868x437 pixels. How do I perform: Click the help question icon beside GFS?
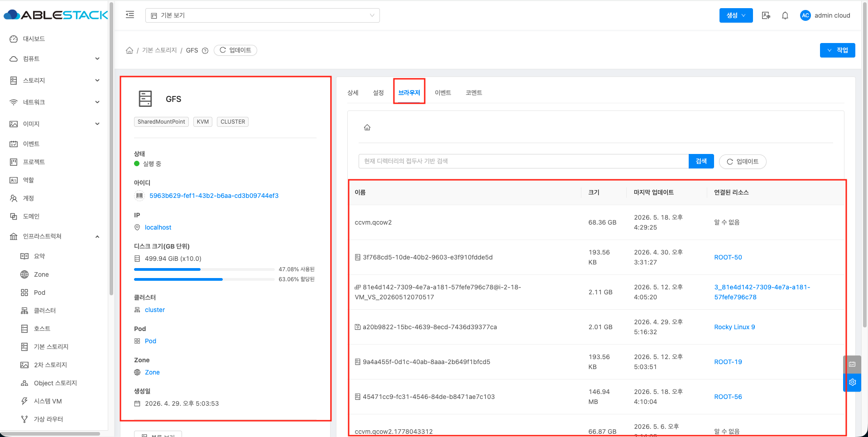205,50
